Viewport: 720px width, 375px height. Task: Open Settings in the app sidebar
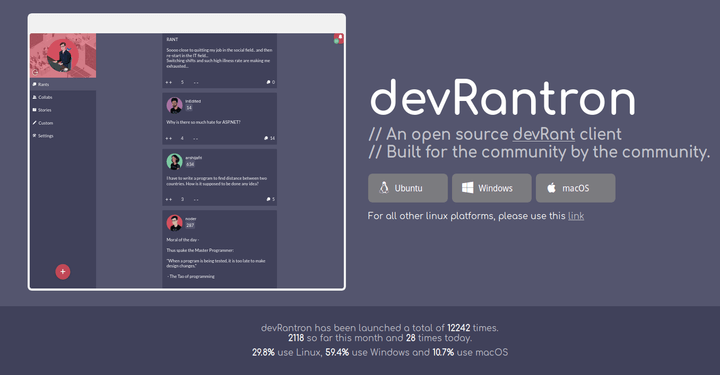(63, 136)
